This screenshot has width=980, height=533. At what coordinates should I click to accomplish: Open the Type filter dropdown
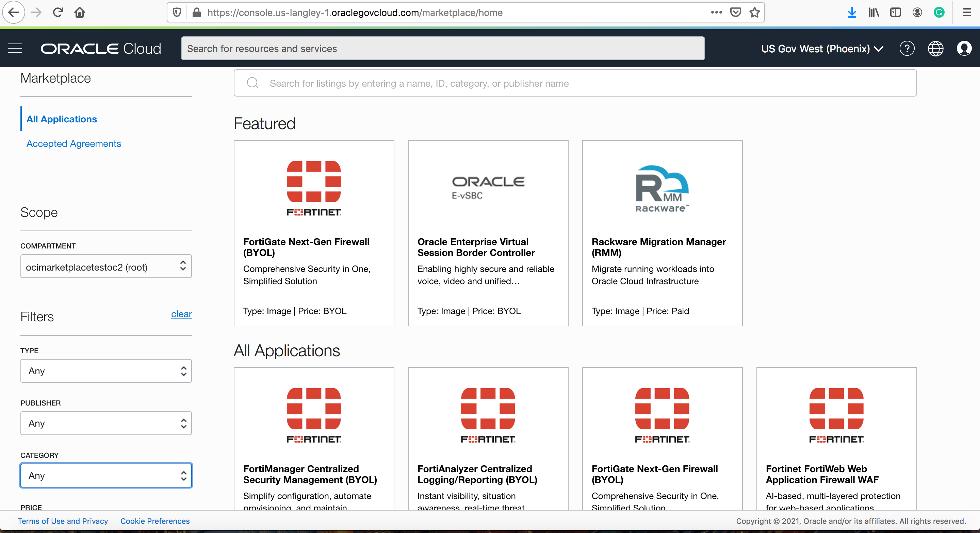pyautogui.click(x=106, y=371)
